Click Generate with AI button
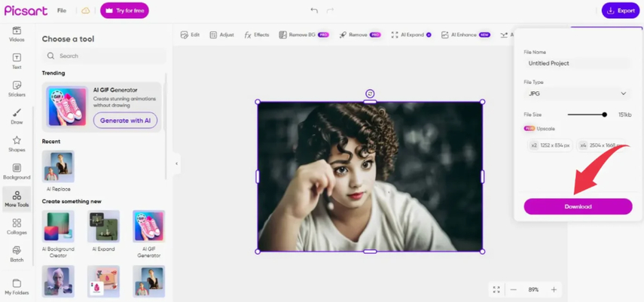The height and width of the screenshot is (302, 644). coord(125,120)
